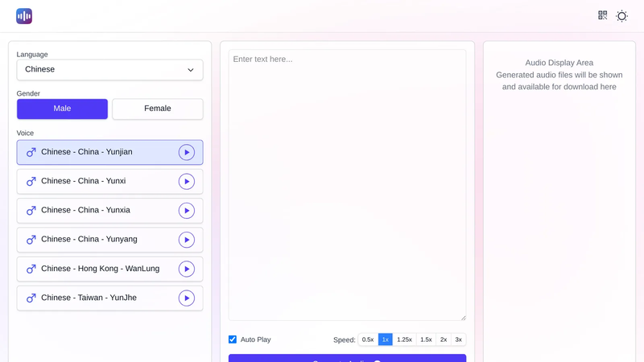Screen dimensions: 644x362
Task: Open the Language dropdown
Action: coord(109,70)
